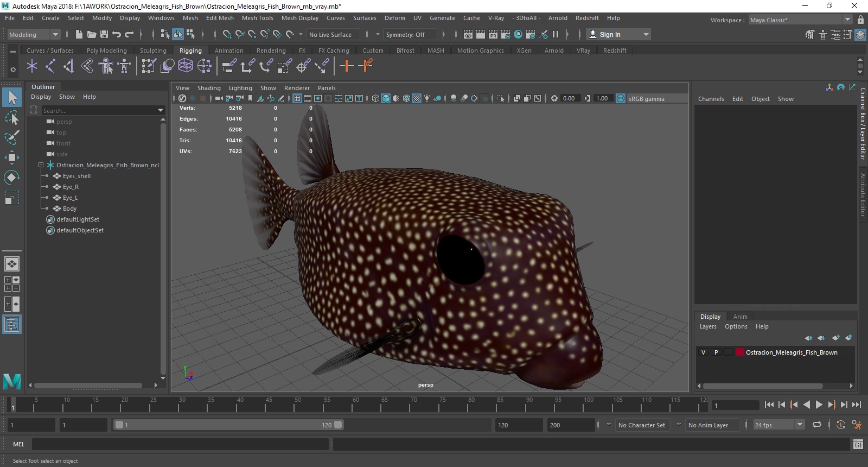Click Step Forward One Key button
This screenshot has height=467, width=868.
(x=832, y=405)
